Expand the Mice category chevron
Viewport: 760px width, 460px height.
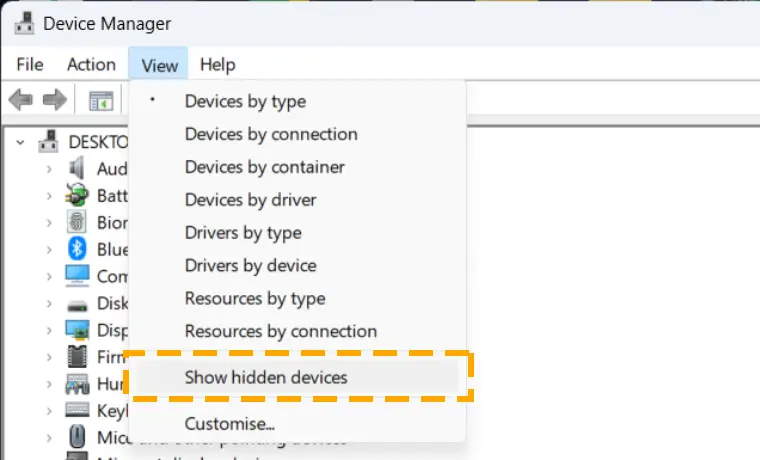click(49, 438)
